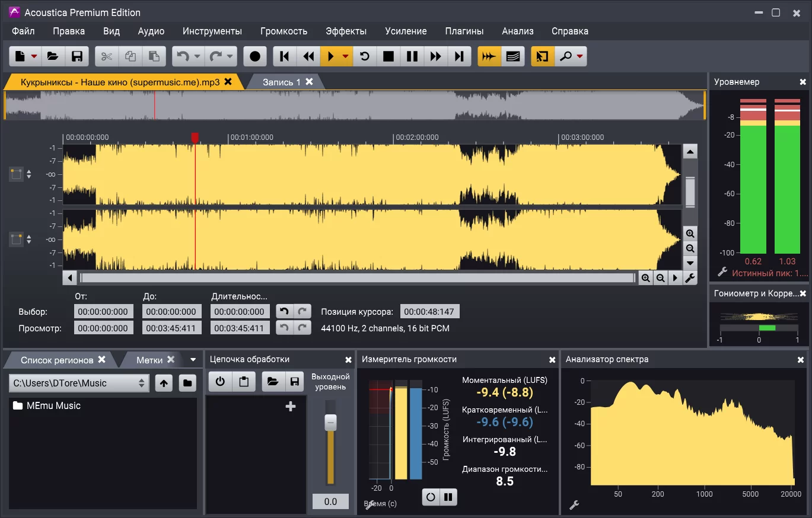Toggle spectrogram view mode button
Image resolution: width=812 pixels, height=518 pixels.
pos(512,56)
